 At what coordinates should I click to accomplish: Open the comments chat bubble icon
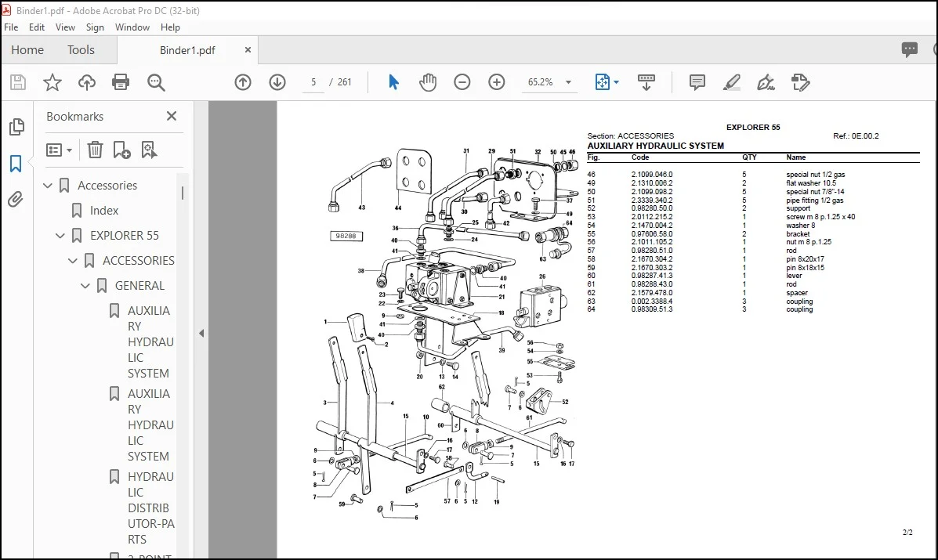pyautogui.click(x=909, y=49)
